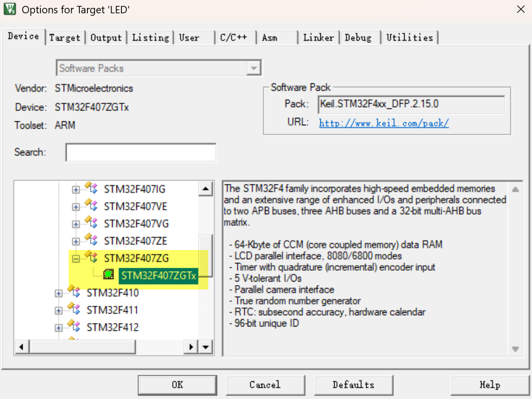Click the STM32F412 family icon
The height and width of the screenshot is (399, 532).
pyautogui.click(x=74, y=326)
